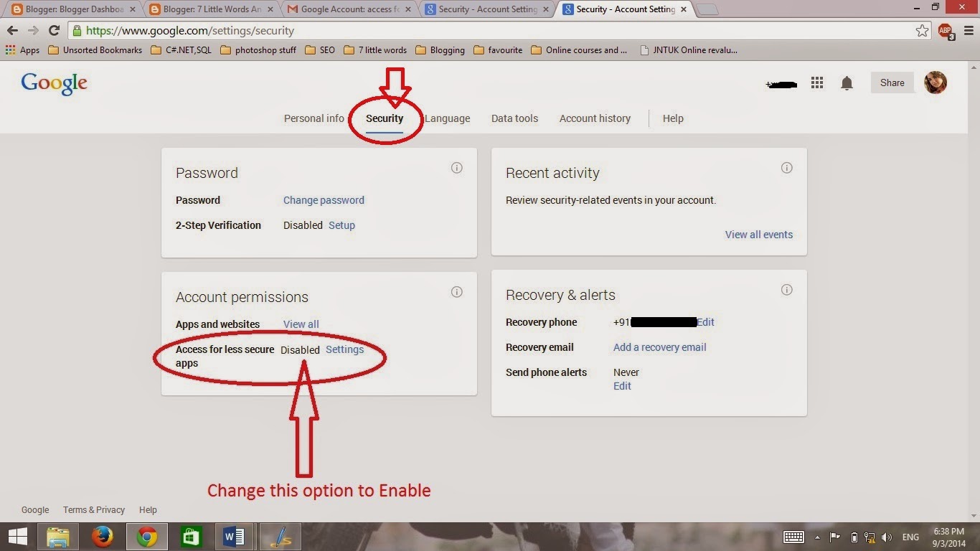This screenshot has width=980, height=551.
Task: Click the ENG language indicator in the tray
Action: tap(910, 537)
